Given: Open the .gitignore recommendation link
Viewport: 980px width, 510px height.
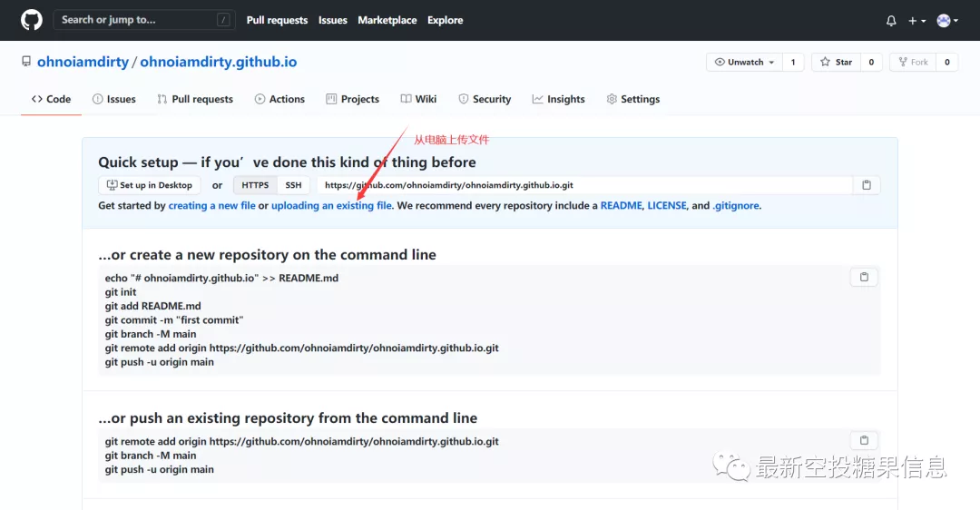Looking at the screenshot, I should pos(736,206).
